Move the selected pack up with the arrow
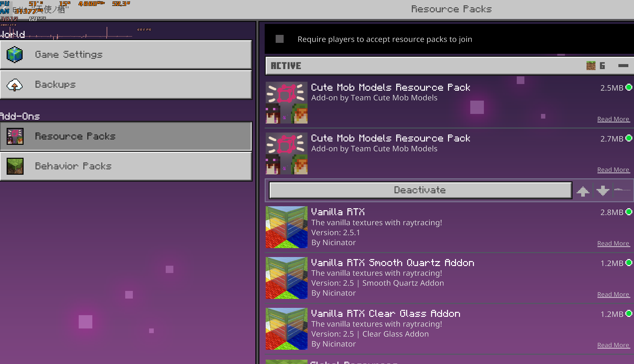634x364 pixels. 583,191
